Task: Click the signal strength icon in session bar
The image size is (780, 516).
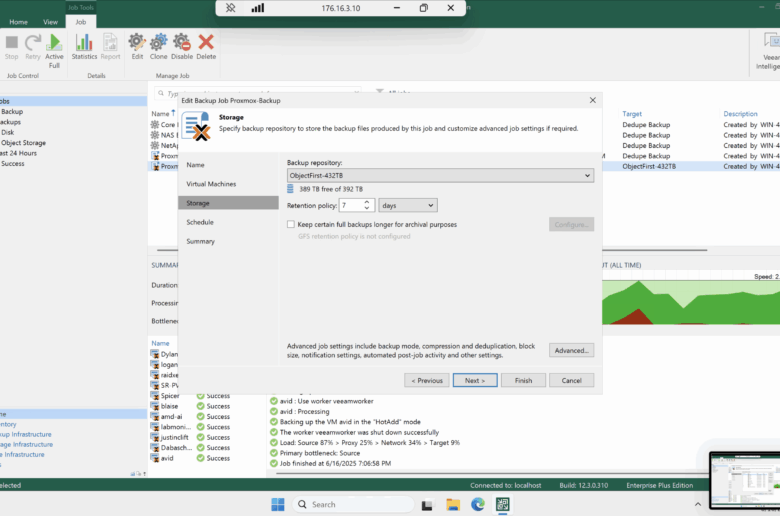Action: point(258,8)
